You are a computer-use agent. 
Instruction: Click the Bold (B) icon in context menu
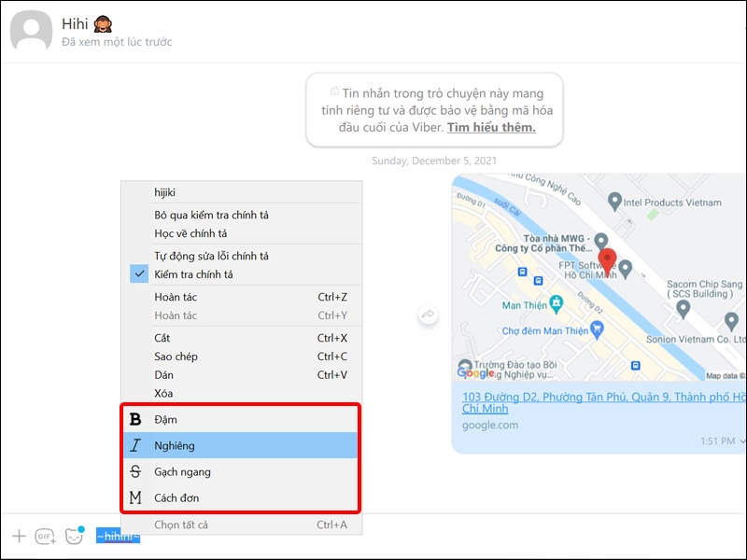pos(135,419)
